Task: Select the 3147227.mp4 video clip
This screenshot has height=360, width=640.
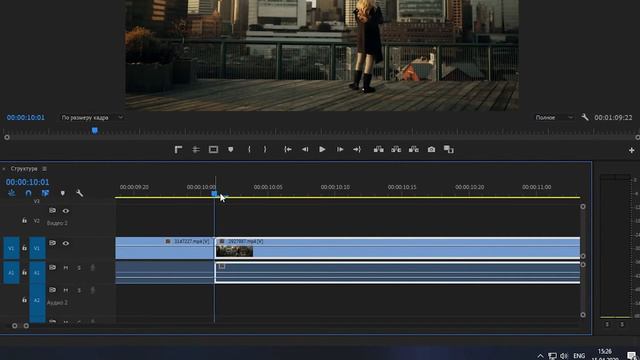Action: (x=164, y=248)
